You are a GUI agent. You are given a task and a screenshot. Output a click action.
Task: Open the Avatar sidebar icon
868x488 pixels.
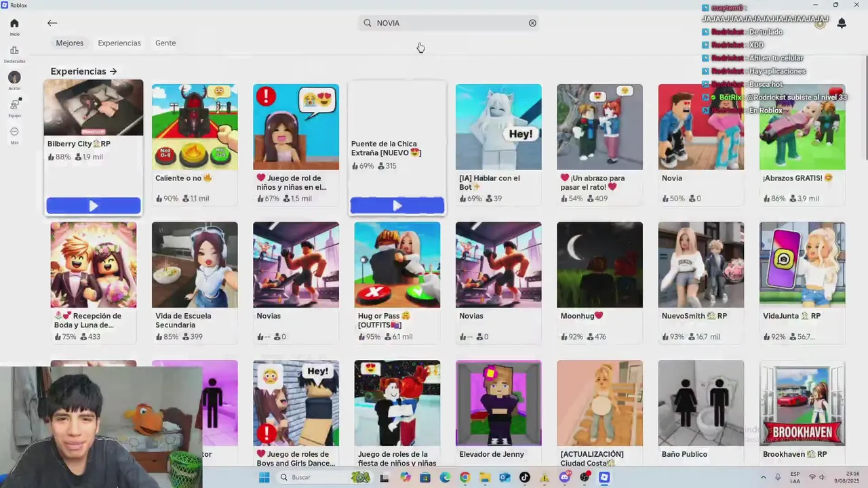tap(14, 81)
